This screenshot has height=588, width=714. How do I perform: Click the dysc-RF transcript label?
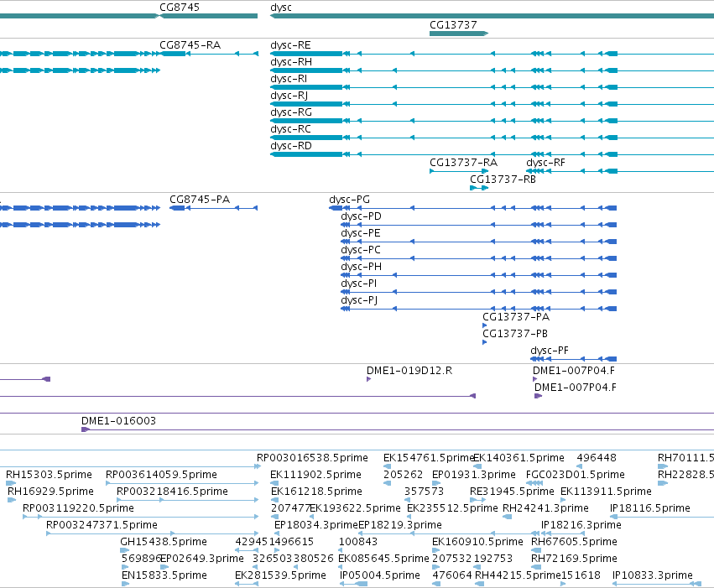(x=545, y=163)
